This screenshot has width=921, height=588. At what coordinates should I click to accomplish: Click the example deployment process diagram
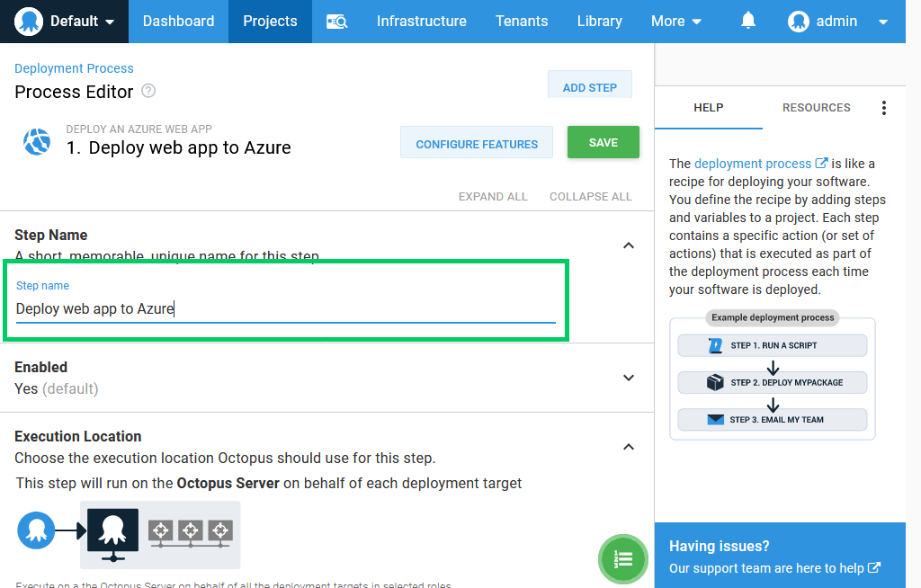tap(773, 375)
